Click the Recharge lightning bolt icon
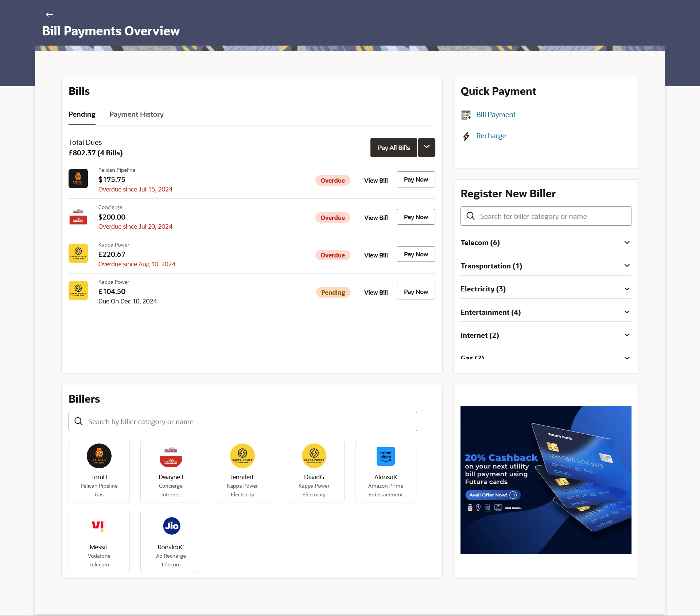The width and height of the screenshot is (700, 616). pos(466,136)
